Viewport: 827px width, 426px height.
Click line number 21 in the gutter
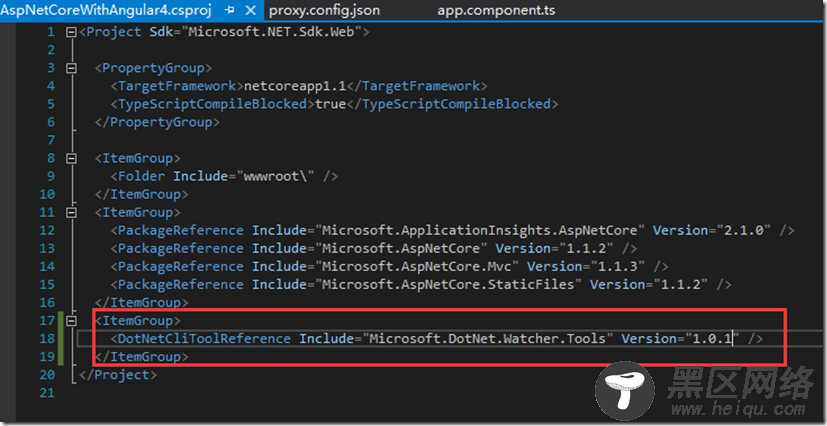pos(46,393)
